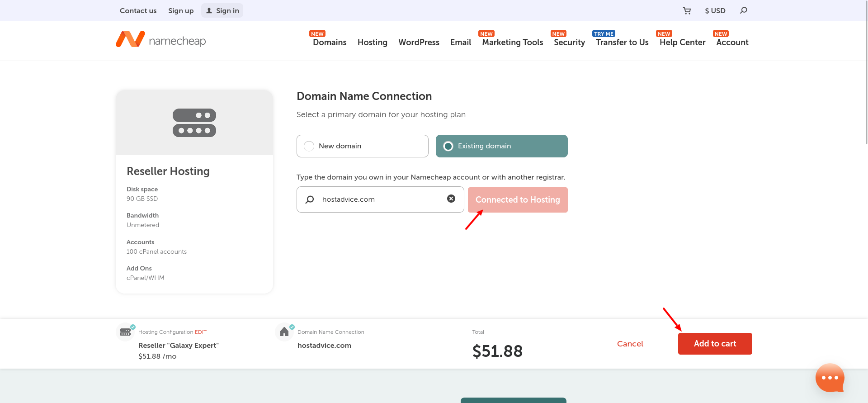The image size is (868, 403).
Task: Click the home icon for Domain Name Connection
Action: tap(284, 332)
